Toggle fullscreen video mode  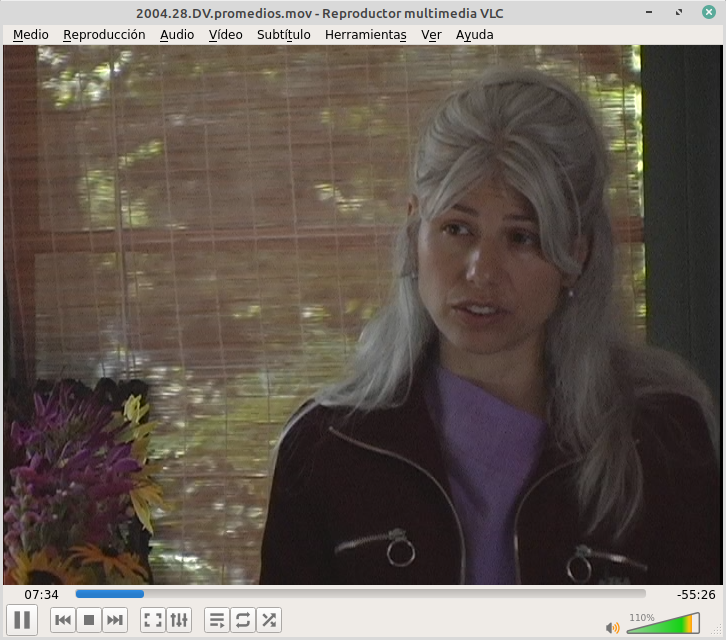pos(152,620)
